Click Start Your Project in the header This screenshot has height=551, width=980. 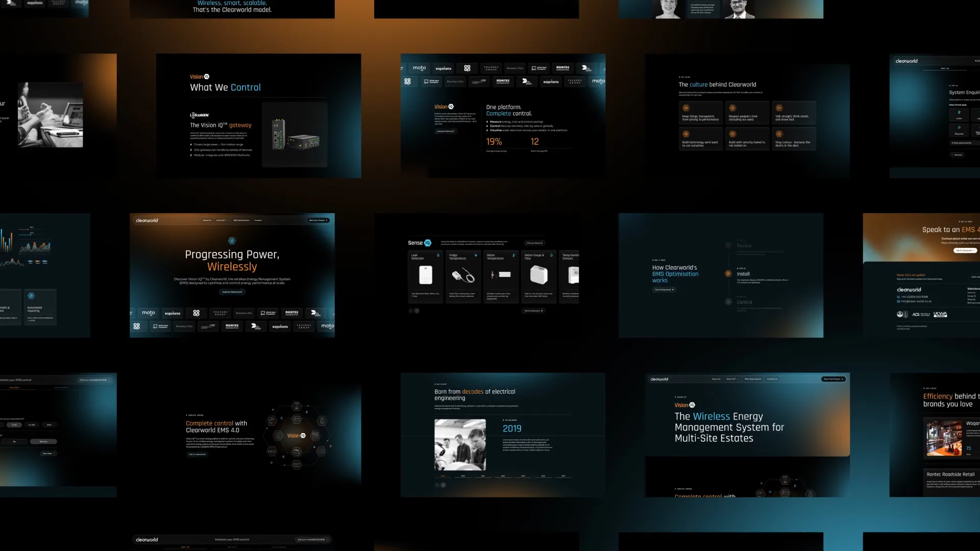pos(317,220)
